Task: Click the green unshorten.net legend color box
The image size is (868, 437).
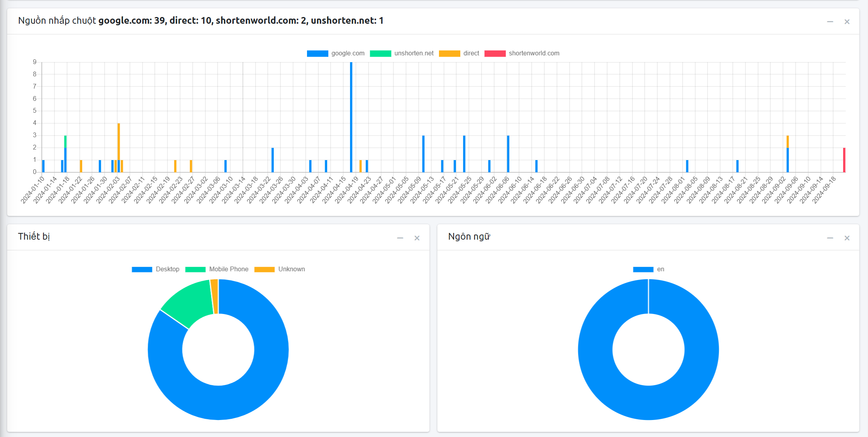Action: [380, 53]
